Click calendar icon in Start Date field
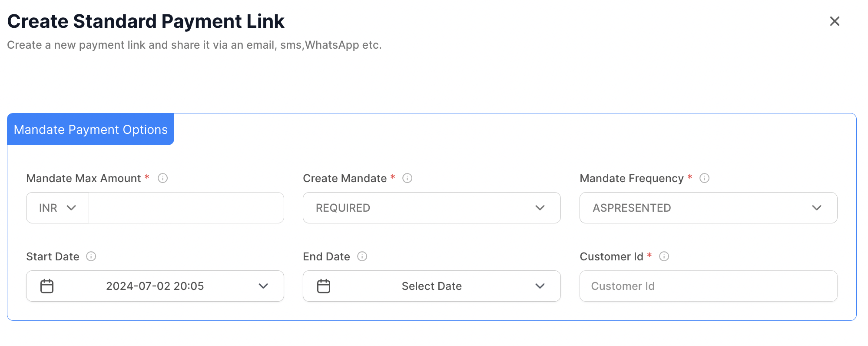This screenshot has height=346, width=868. coord(47,286)
